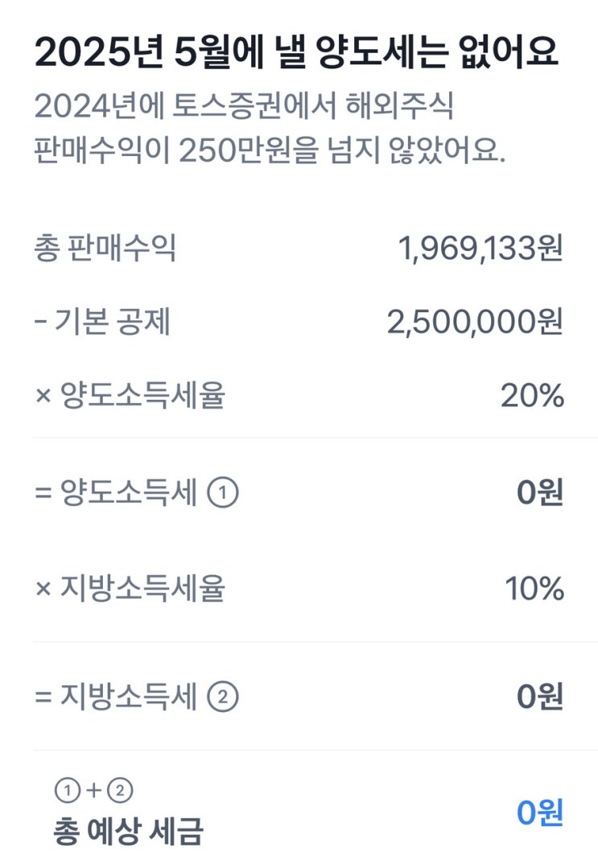The image size is (598, 868).
Task: Click the 0원 value in the 양도소득세 row
Action: [x=539, y=494]
